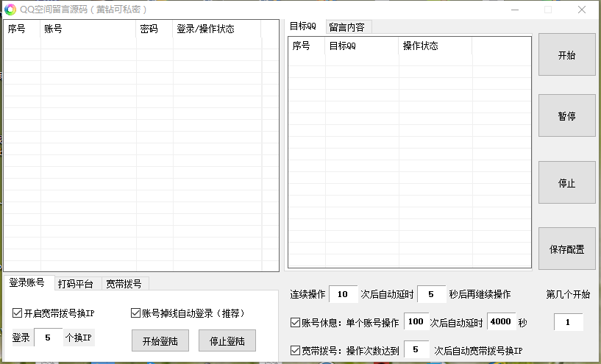This screenshot has width=601, height=364.
Task: Click the delay field showing 4000
Action: (501, 321)
